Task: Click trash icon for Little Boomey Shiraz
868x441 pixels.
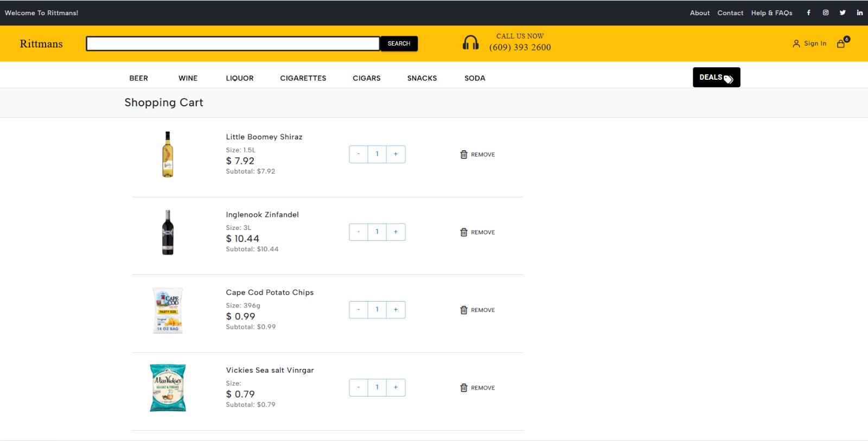Action: pyautogui.click(x=464, y=155)
